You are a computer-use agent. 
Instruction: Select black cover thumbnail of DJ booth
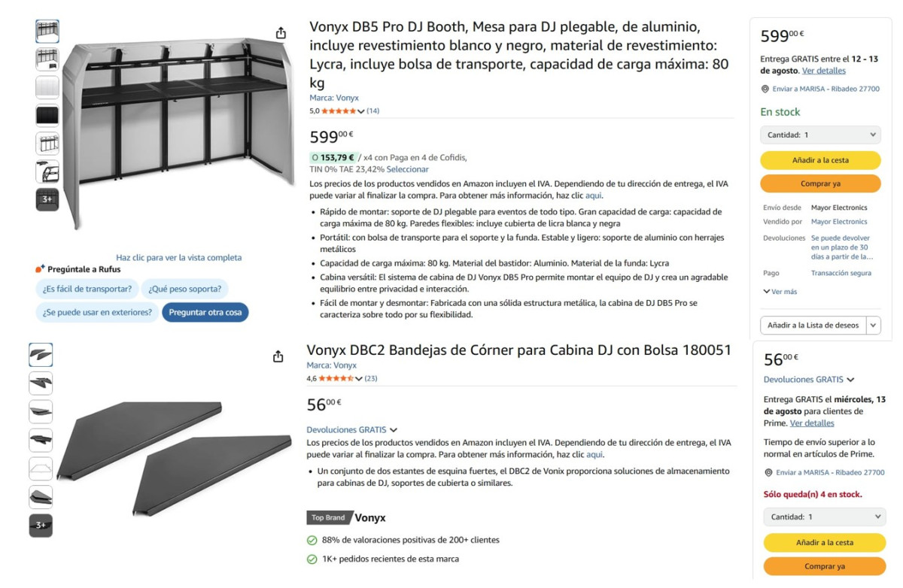(47, 115)
